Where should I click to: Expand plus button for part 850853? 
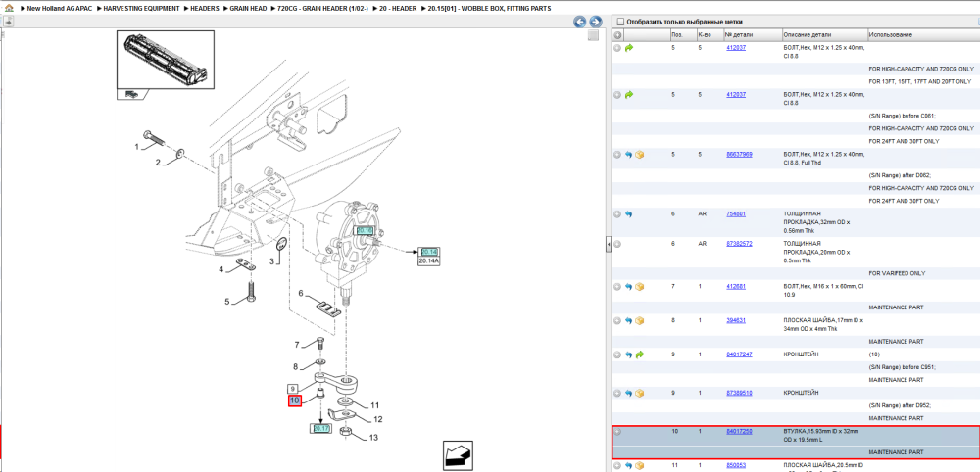pos(617,466)
